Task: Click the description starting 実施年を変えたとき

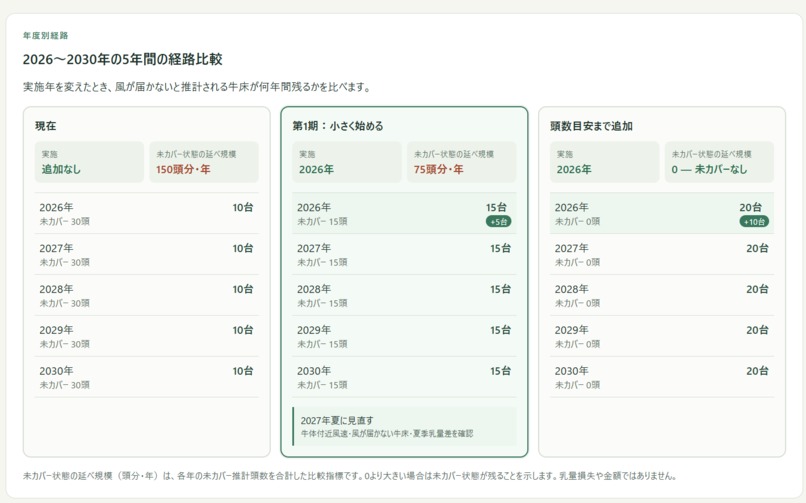Action: point(197,87)
